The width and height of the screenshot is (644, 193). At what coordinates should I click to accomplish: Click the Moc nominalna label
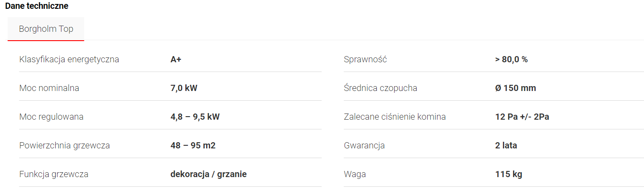click(x=49, y=88)
